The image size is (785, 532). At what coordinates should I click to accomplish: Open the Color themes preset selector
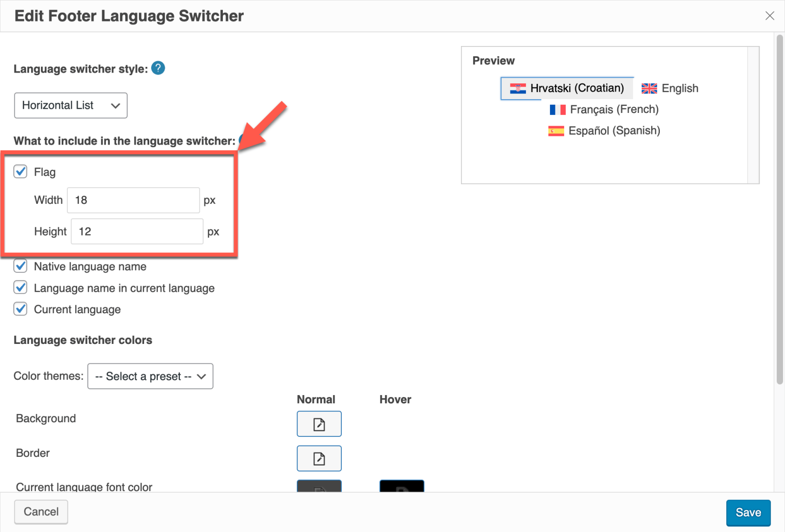[150, 376]
